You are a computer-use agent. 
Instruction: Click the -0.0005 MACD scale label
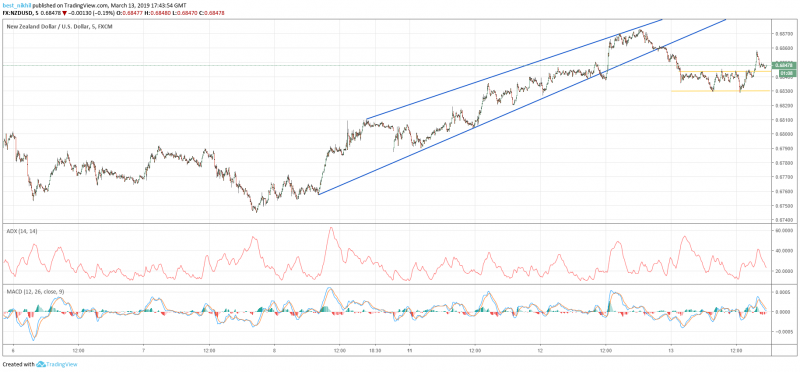(x=783, y=331)
